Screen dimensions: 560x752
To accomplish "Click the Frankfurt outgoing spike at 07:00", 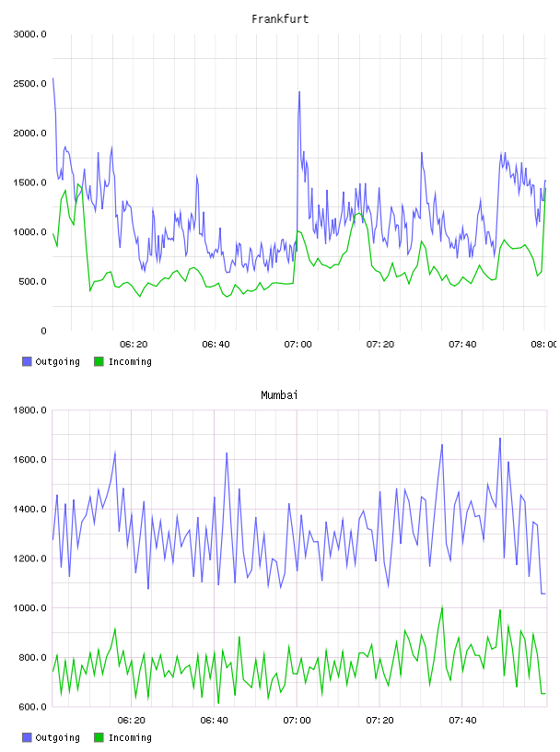I will [299, 92].
